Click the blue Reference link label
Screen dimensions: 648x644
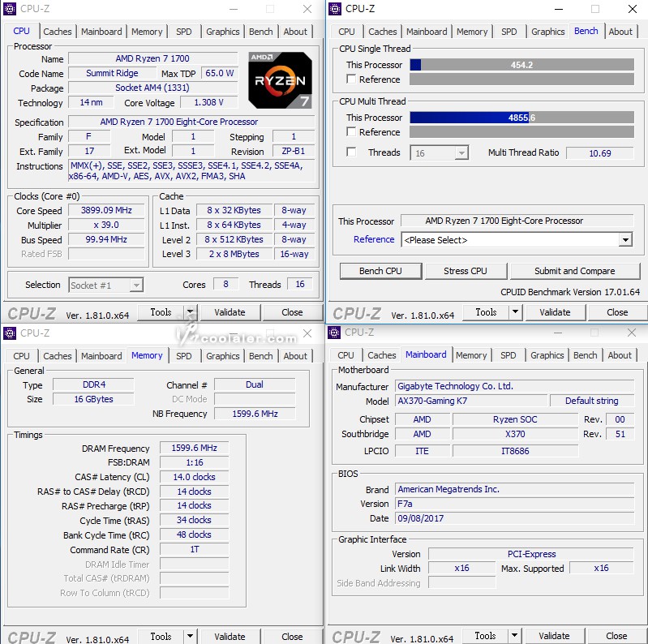[x=374, y=239]
